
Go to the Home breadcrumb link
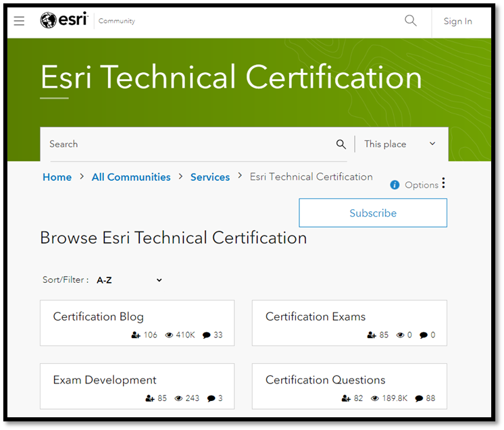click(x=57, y=177)
